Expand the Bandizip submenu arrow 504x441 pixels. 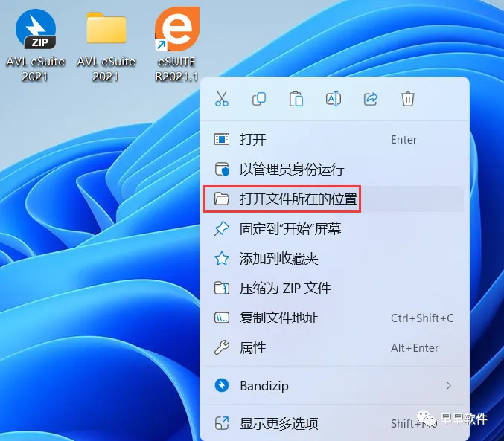tap(448, 385)
